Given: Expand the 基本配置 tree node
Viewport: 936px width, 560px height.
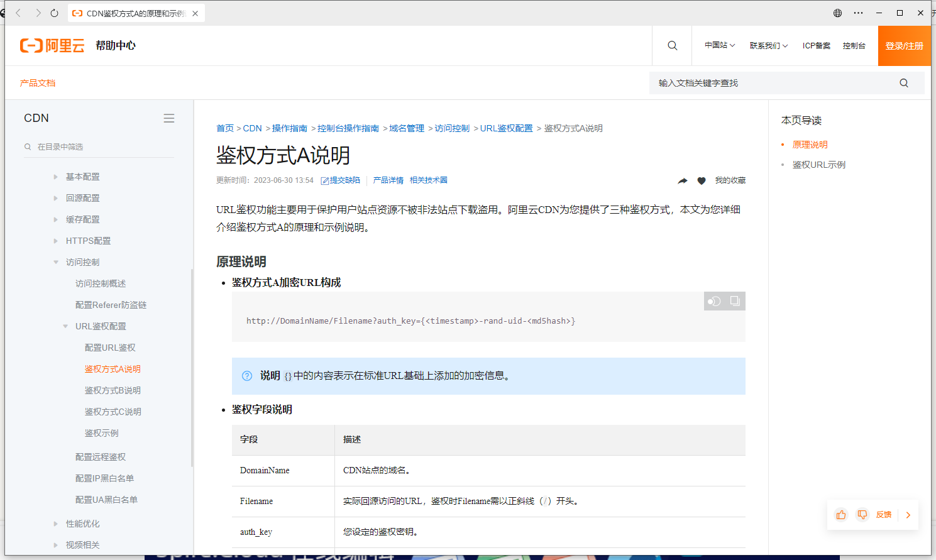Looking at the screenshot, I should [56, 177].
